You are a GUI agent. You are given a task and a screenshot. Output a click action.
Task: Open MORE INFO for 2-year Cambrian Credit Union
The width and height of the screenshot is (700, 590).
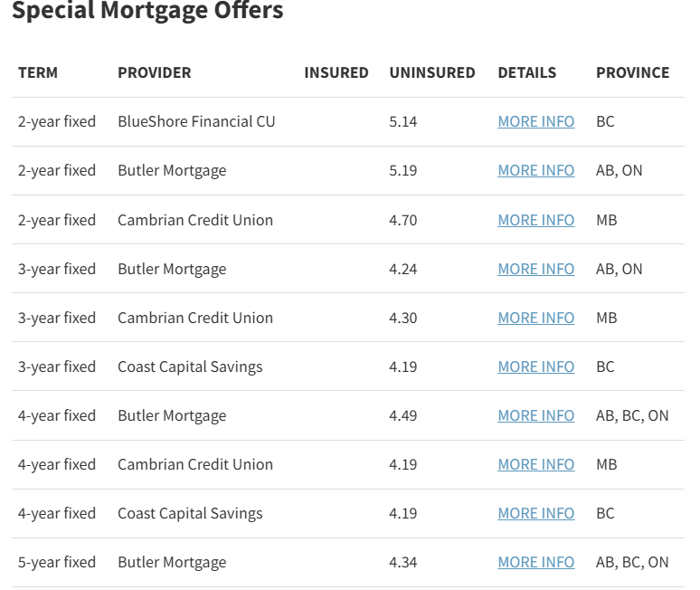535,220
